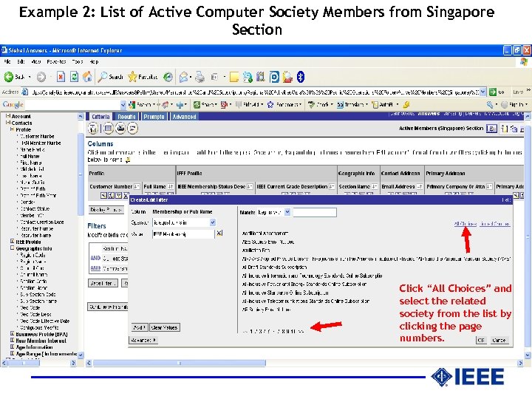Click the Edit Formula icon under Customer Number

(112, 195)
